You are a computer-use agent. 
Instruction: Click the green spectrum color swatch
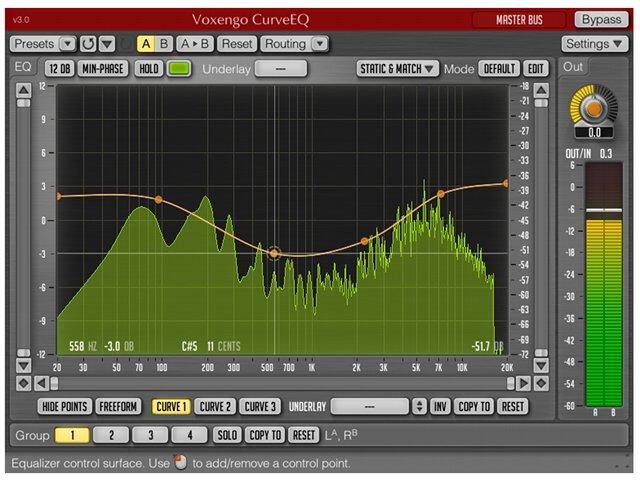(179, 69)
